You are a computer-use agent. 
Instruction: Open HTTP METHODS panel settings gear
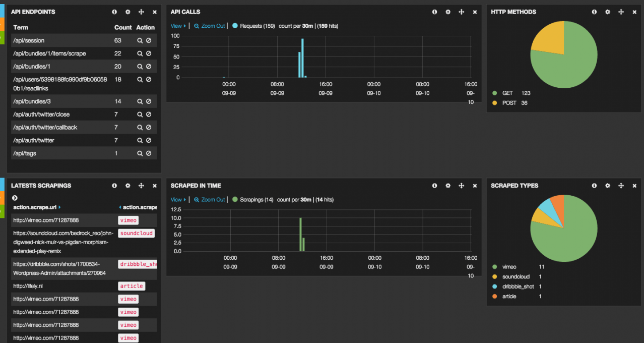tap(608, 12)
